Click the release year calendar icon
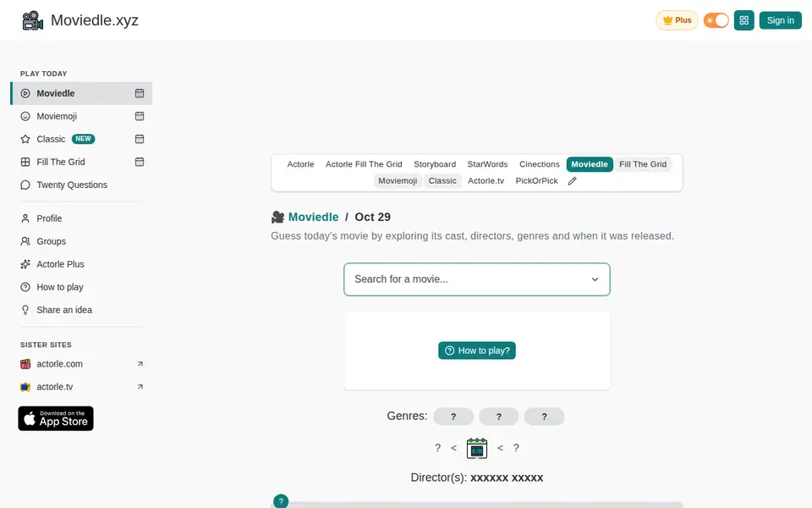The image size is (812, 508). point(477,449)
